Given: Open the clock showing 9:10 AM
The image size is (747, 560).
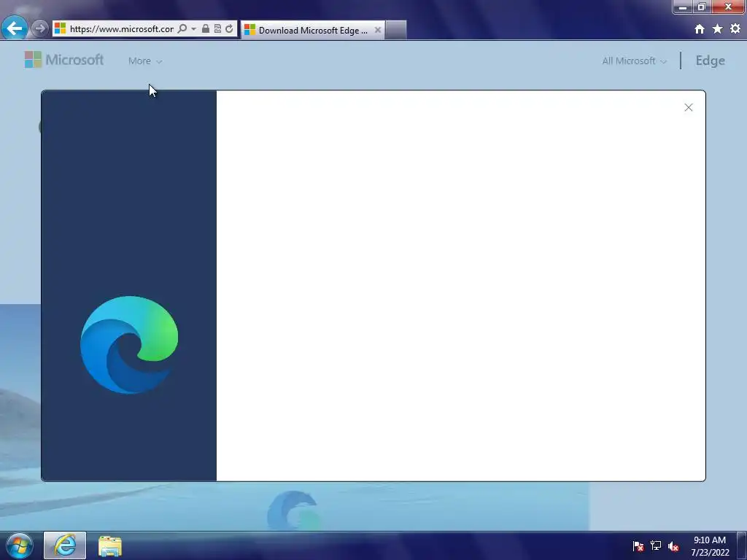Looking at the screenshot, I should [x=710, y=546].
